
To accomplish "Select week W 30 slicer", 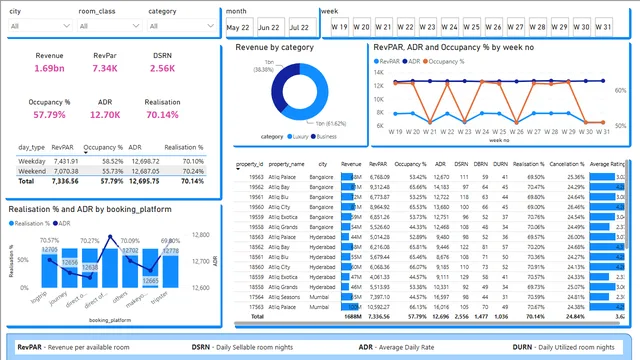I will pyautogui.click(x=582, y=27).
